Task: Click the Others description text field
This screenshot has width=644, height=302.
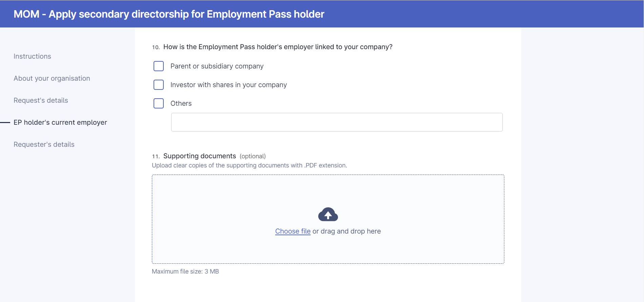Action: point(337,122)
